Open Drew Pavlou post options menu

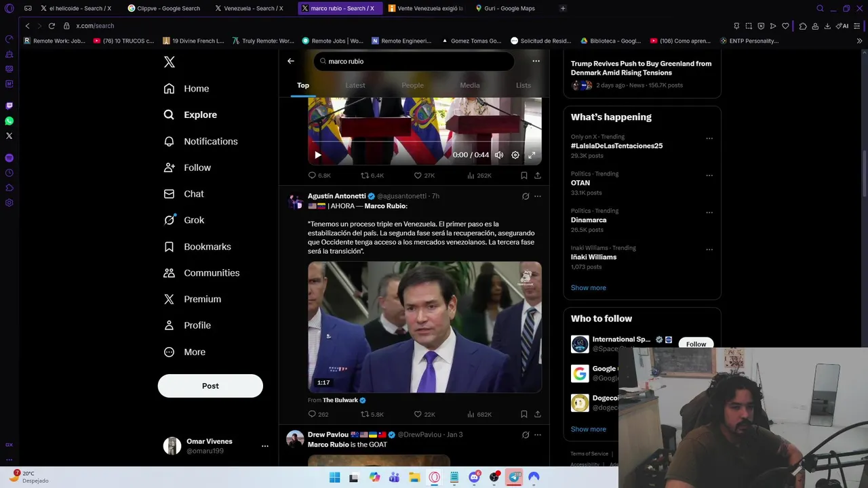[x=537, y=435]
